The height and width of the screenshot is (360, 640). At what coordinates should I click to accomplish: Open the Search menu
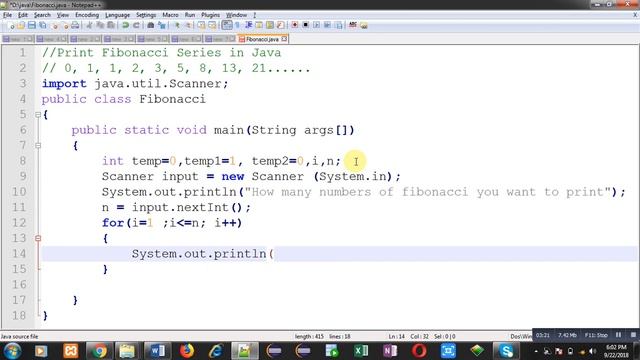click(x=42, y=15)
